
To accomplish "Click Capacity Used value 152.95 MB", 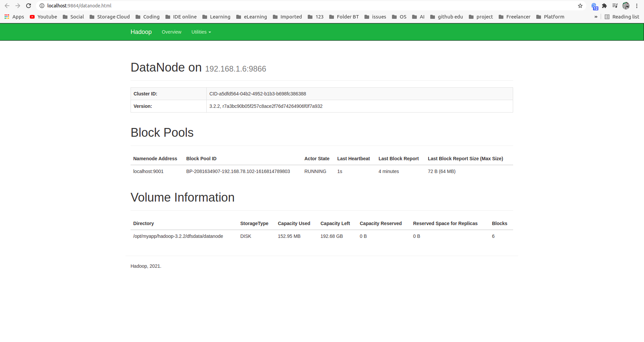I will tap(289, 236).
